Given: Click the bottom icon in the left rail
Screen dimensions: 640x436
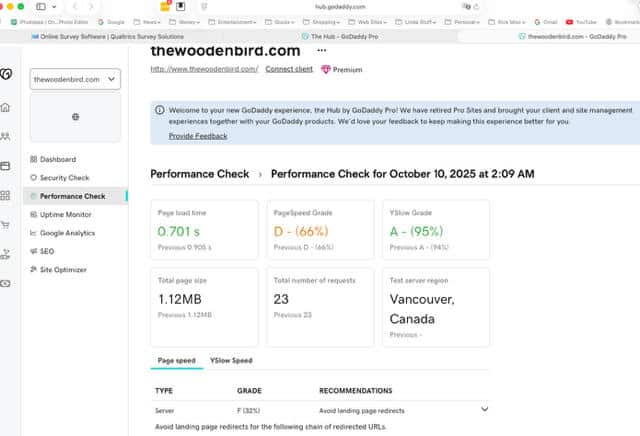Looking at the screenshot, I should pos(5,283).
